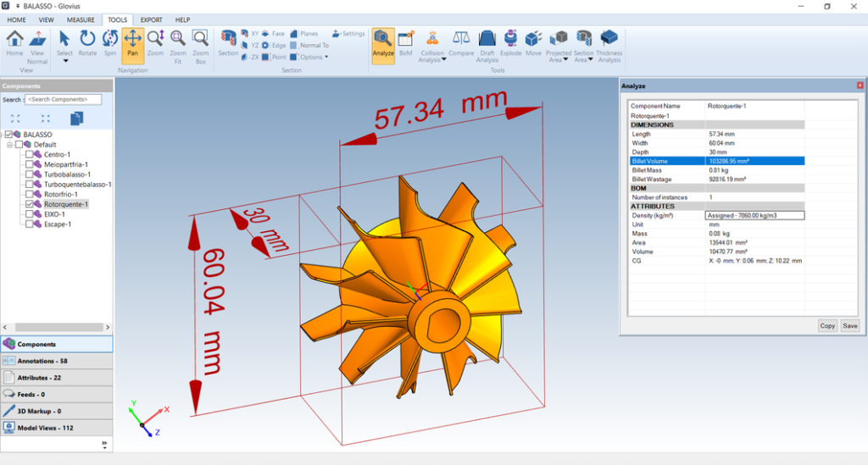Open the Model Views - 112 panel

point(57,428)
